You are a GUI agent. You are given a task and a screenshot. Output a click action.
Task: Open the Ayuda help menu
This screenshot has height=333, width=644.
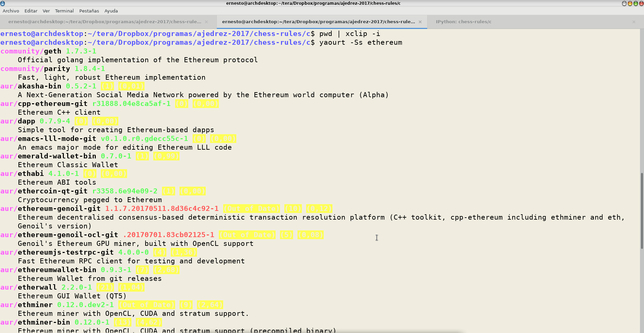pyautogui.click(x=111, y=11)
